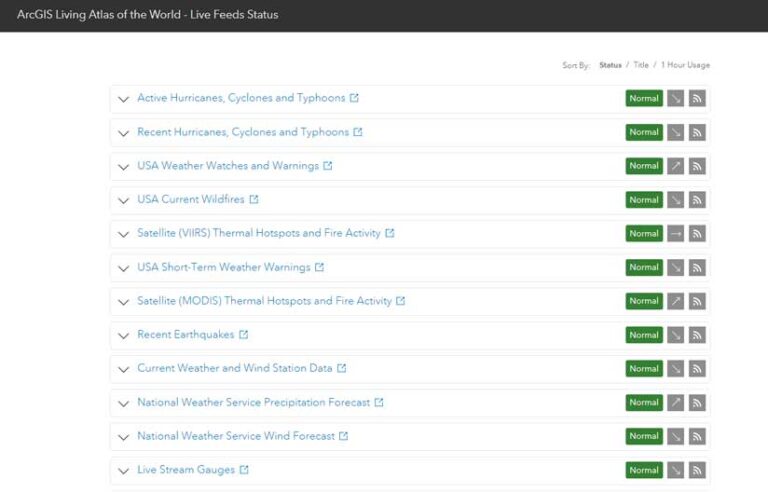Expand the USA Current Wildfires row
Viewport: 768px width, 492px height.
coord(123,201)
